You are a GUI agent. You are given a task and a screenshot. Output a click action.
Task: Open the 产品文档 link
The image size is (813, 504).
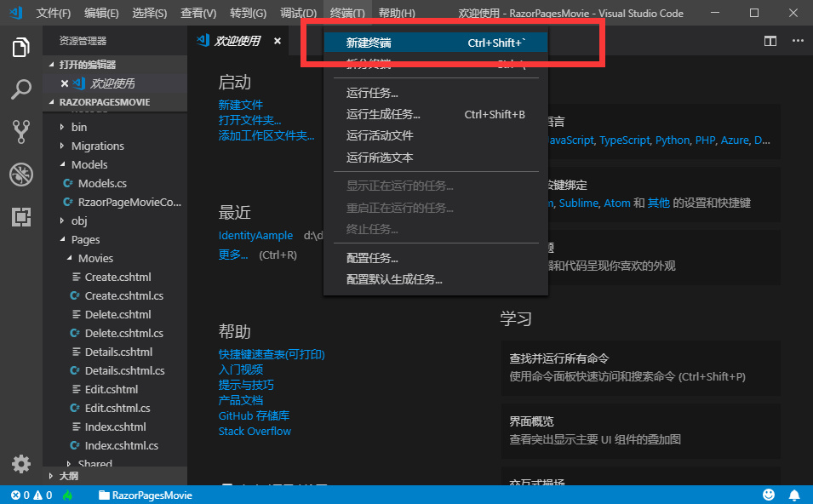[x=241, y=400]
